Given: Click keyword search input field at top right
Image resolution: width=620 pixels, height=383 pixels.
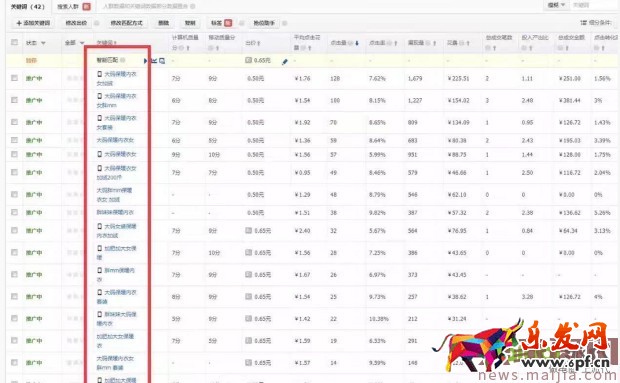Looking at the screenshot, I should (595, 5).
